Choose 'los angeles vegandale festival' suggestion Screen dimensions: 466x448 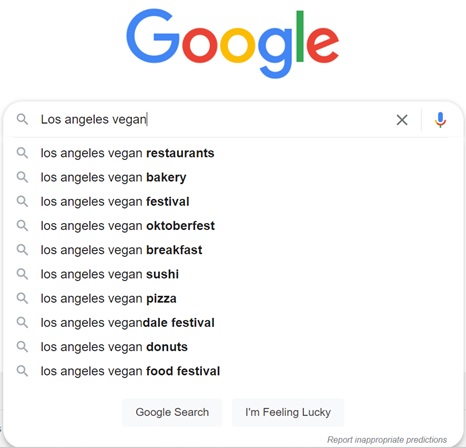pos(233,322)
